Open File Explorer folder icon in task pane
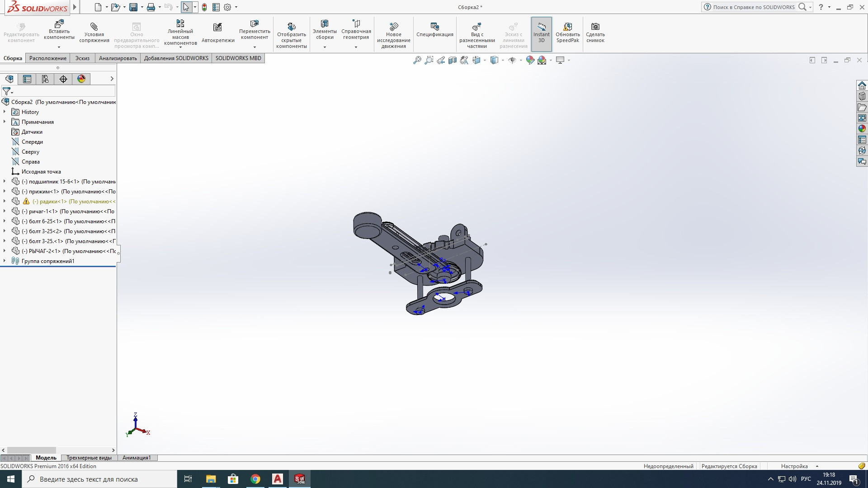Image resolution: width=868 pixels, height=488 pixels. [862, 107]
